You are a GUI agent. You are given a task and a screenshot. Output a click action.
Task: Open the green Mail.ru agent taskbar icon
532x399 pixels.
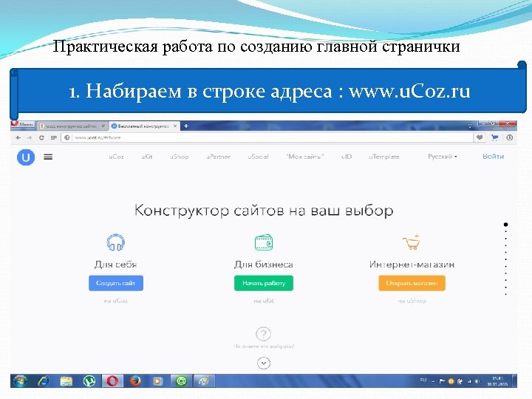tap(181, 381)
